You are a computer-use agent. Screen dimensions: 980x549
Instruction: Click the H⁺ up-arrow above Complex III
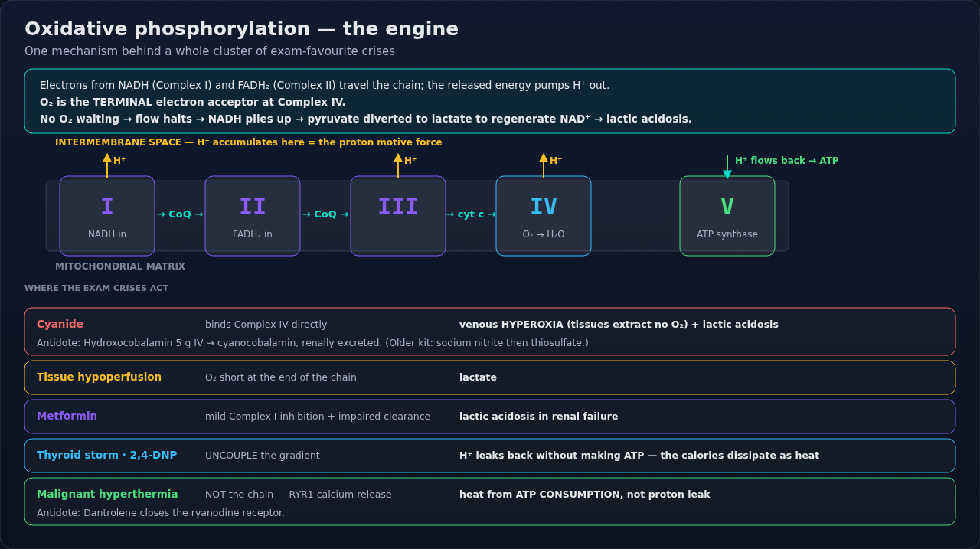click(x=398, y=165)
